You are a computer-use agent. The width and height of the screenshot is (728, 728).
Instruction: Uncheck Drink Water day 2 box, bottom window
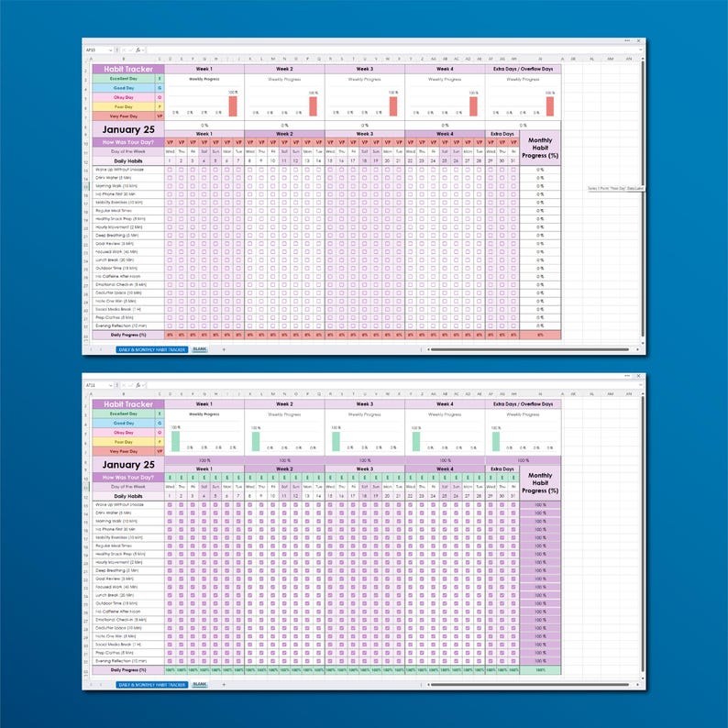point(181,513)
